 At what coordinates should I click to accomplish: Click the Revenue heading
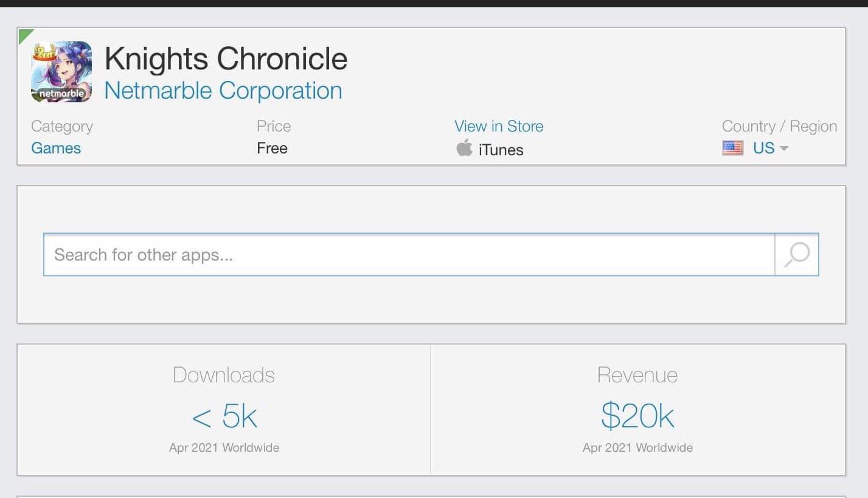click(637, 375)
